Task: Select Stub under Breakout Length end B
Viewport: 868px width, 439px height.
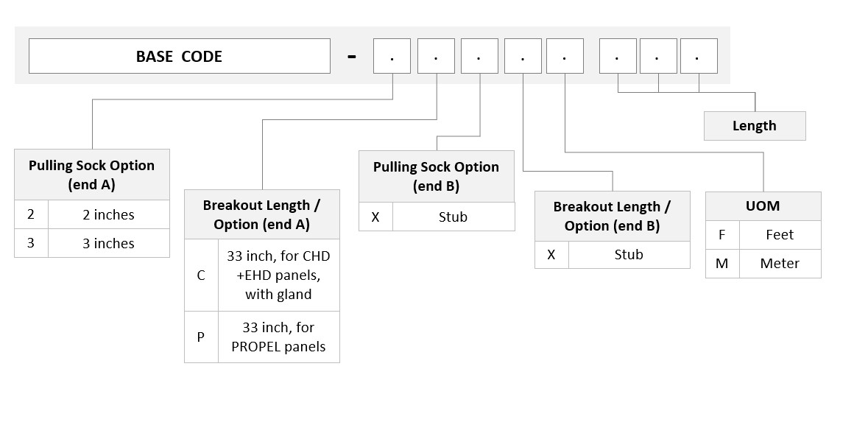Action: [629, 255]
